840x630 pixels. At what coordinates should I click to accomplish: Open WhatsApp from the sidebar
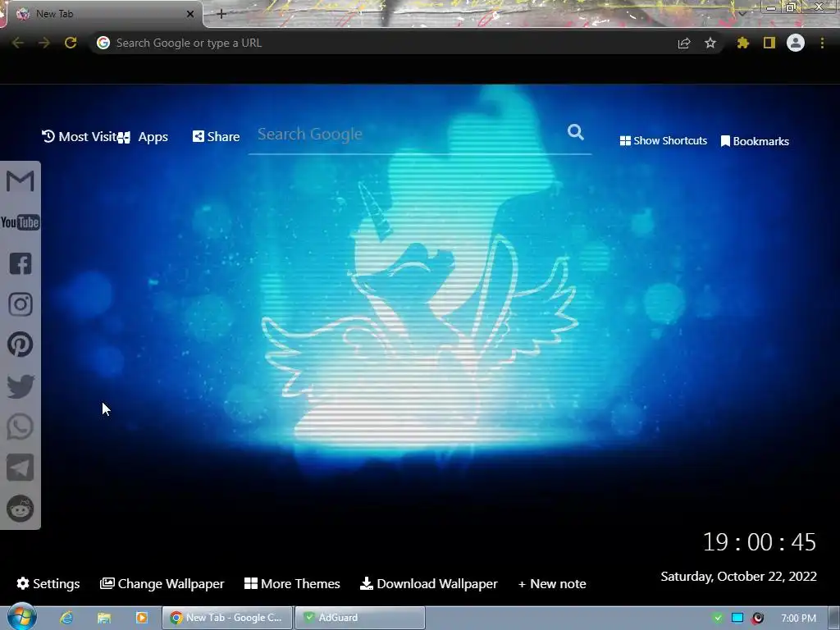coord(21,427)
